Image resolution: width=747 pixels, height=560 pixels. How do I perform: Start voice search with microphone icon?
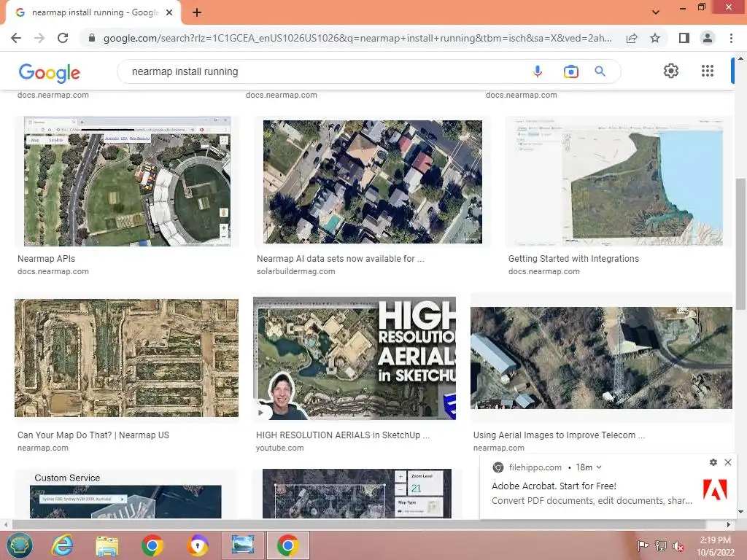[538, 71]
